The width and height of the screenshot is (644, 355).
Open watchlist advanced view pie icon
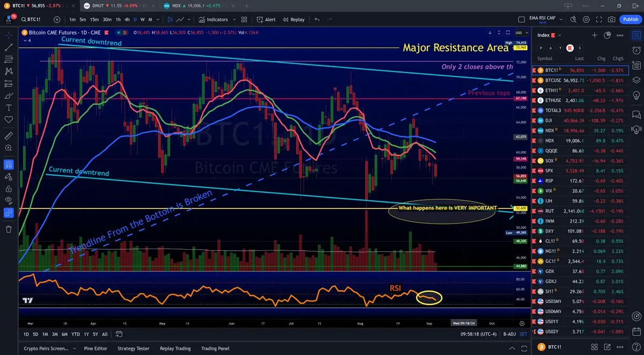click(x=608, y=35)
